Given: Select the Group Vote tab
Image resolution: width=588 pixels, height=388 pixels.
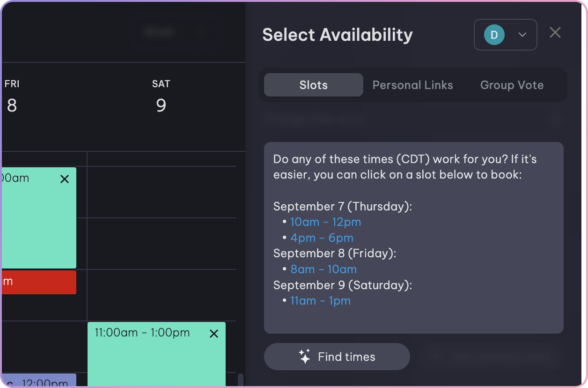Looking at the screenshot, I should click(512, 85).
